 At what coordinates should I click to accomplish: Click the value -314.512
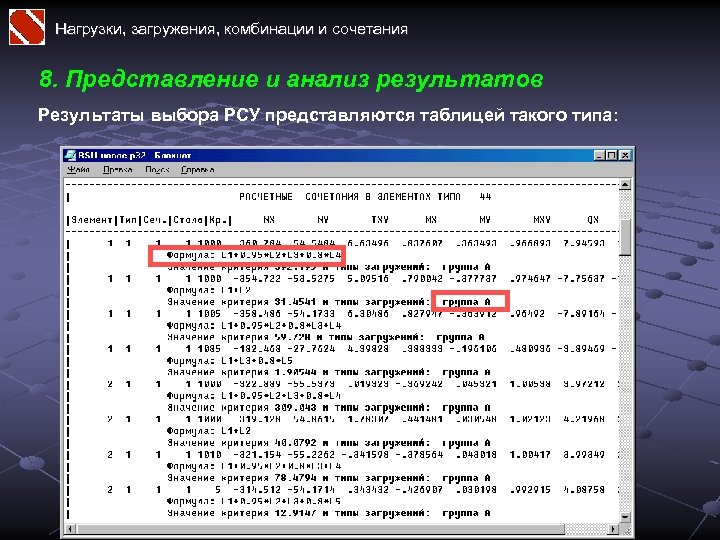pos(257,490)
